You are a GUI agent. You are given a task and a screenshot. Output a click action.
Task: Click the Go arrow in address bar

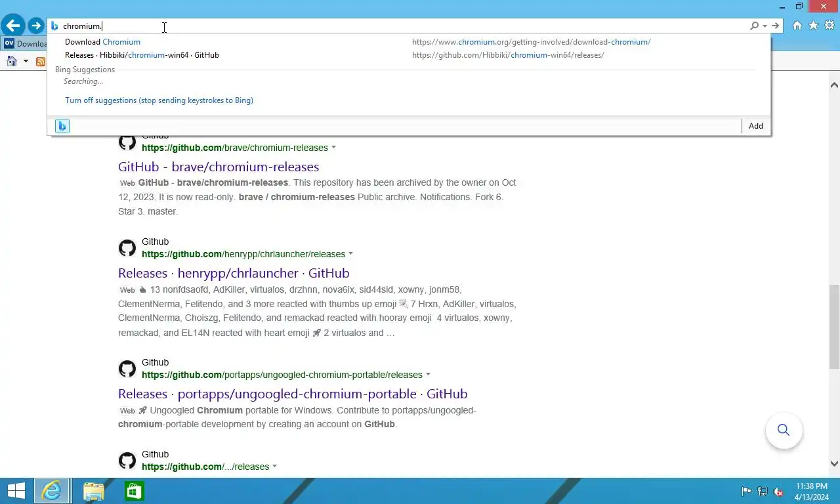pos(776,26)
